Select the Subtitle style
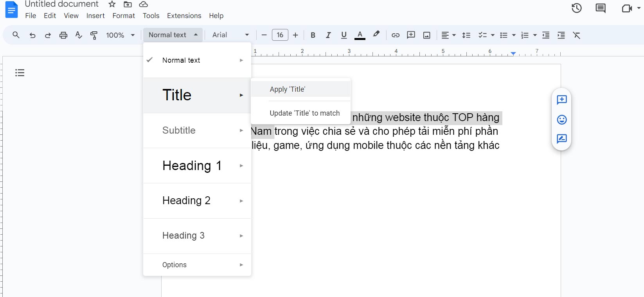 coord(197,130)
